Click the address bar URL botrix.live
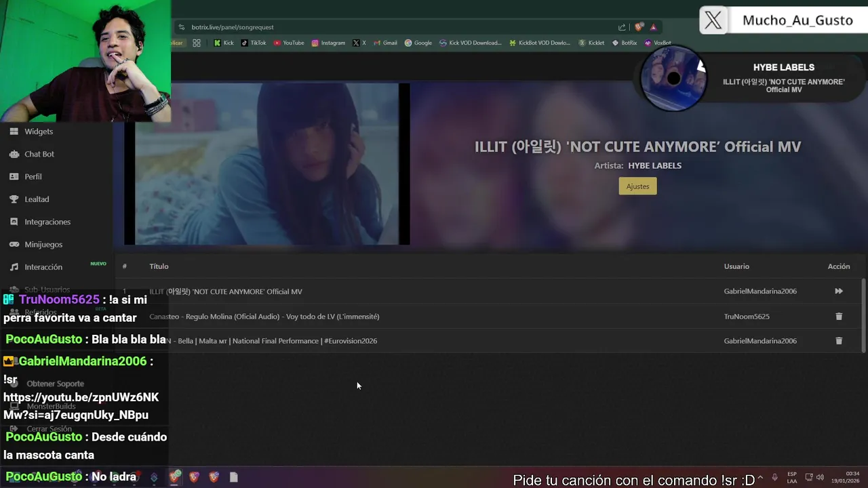 point(233,27)
